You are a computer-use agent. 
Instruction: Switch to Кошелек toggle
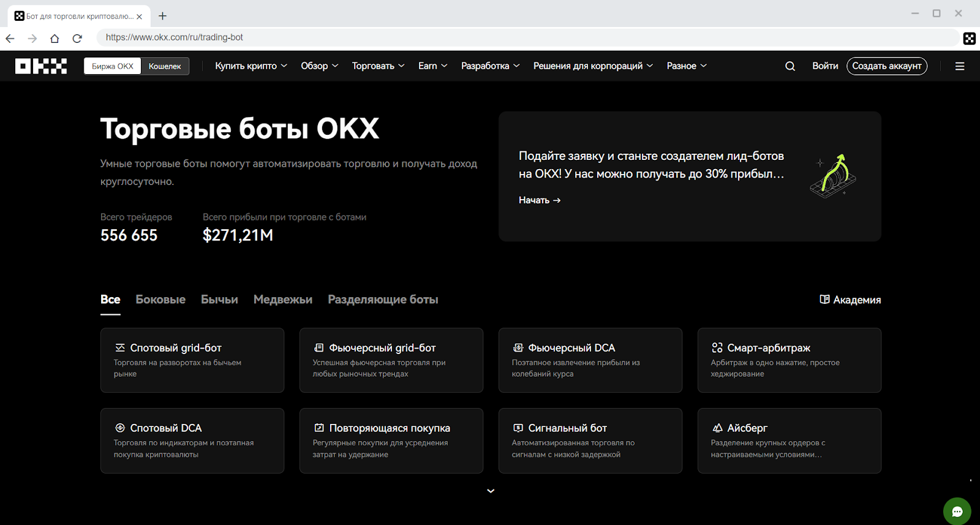click(x=165, y=66)
